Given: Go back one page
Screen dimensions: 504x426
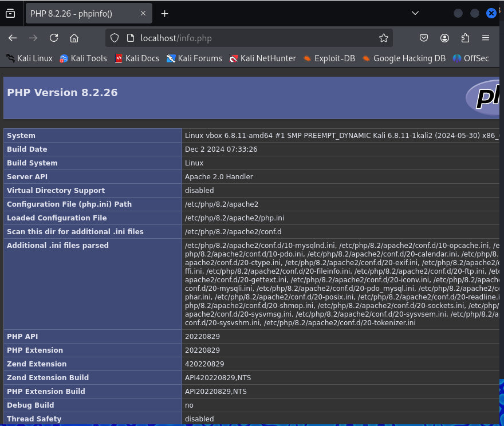Looking at the screenshot, I should pyautogui.click(x=13, y=38).
